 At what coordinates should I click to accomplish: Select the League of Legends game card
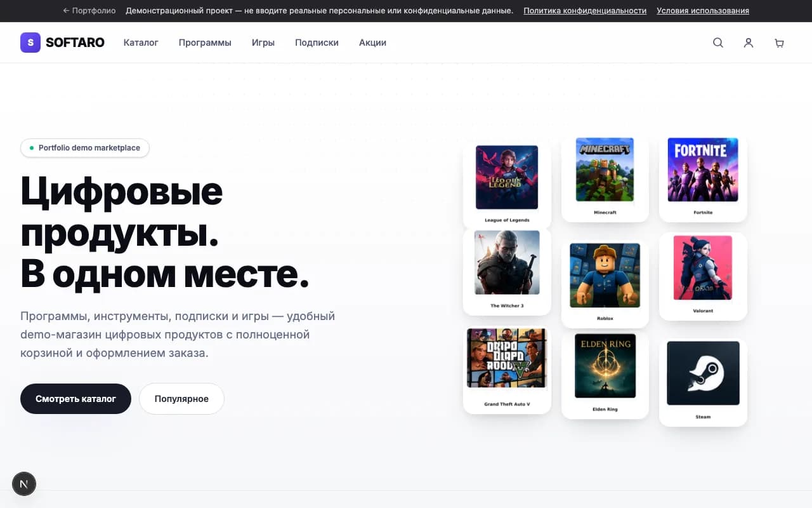click(x=507, y=184)
